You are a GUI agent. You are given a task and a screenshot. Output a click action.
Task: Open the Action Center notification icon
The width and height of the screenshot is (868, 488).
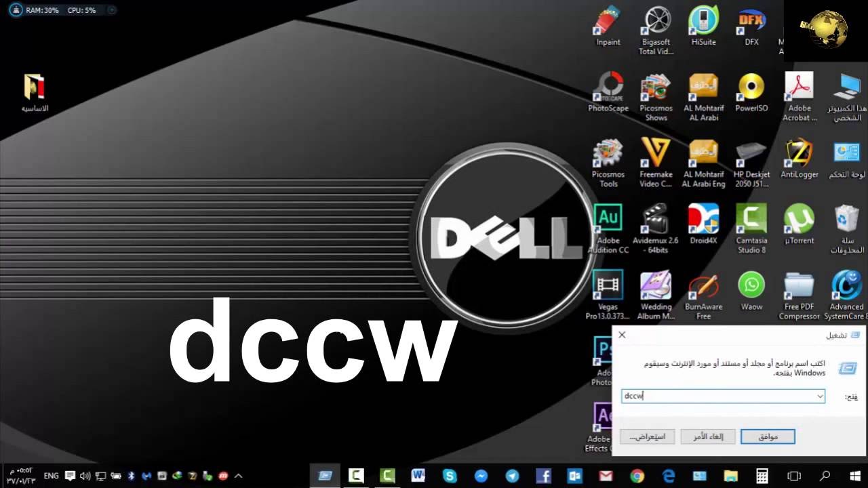coord(70,476)
